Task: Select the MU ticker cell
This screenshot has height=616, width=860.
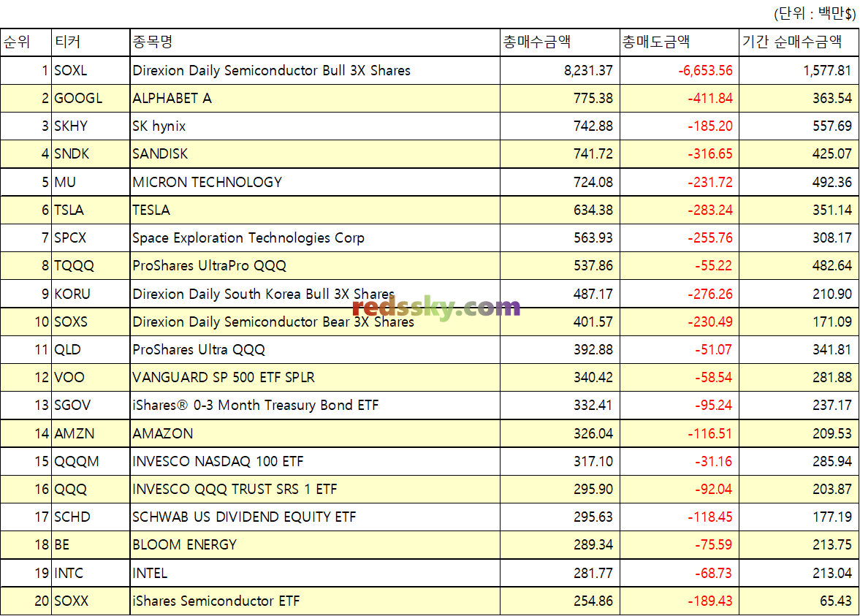Action: click(91, 182)
